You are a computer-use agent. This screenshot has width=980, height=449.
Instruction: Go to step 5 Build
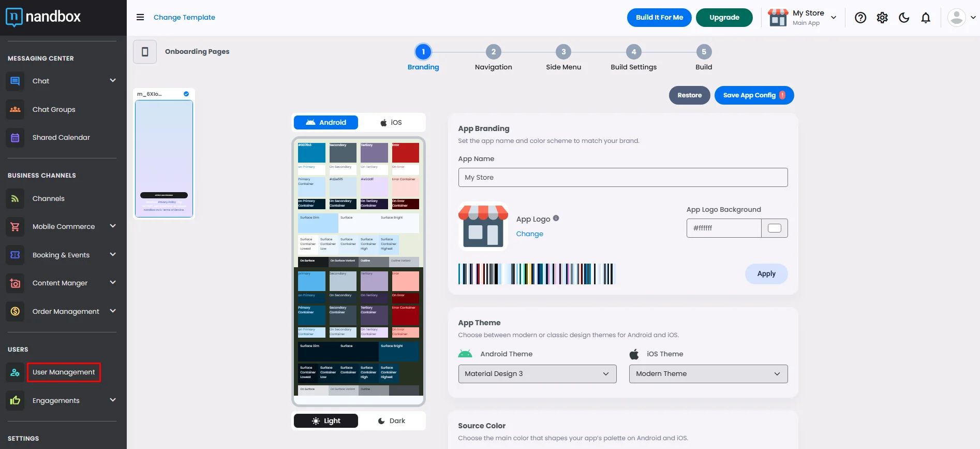click(704, 57)
